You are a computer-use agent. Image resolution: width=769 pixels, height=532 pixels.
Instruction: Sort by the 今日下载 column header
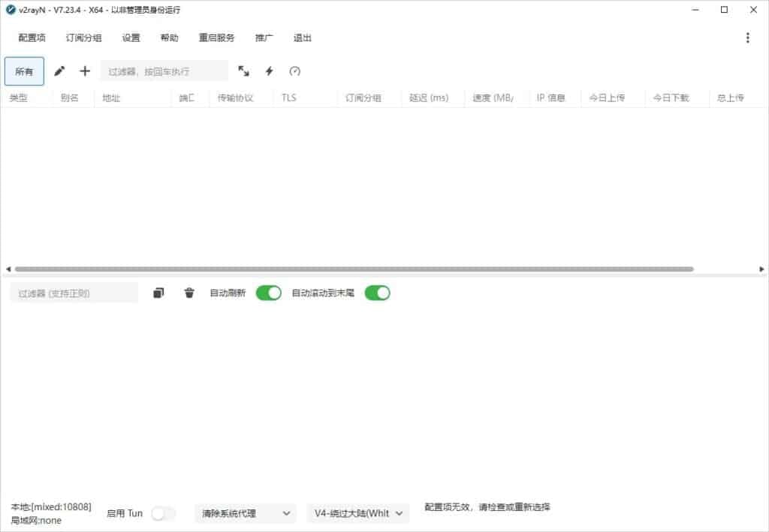click(671, 98)
